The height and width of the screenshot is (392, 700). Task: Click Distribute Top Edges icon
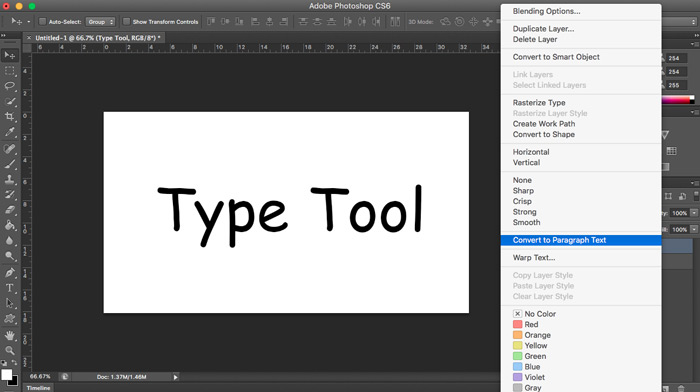coord(303,21)
